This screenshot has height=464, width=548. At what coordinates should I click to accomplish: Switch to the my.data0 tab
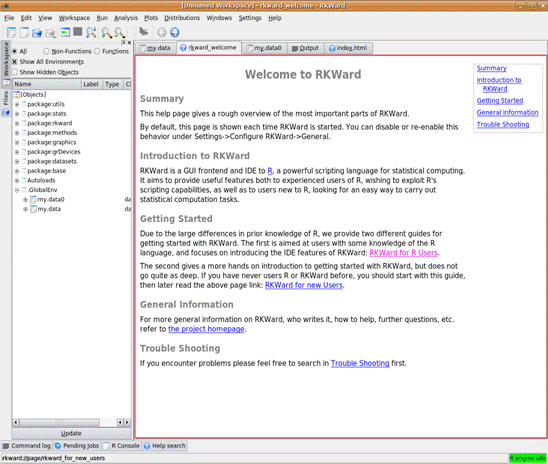pos(264,48)
